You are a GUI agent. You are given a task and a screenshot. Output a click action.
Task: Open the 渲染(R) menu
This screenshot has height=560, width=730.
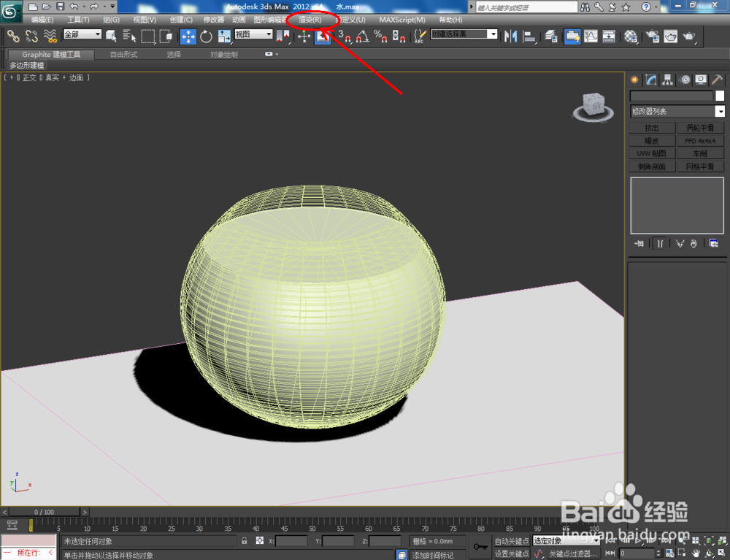[310, 20]
